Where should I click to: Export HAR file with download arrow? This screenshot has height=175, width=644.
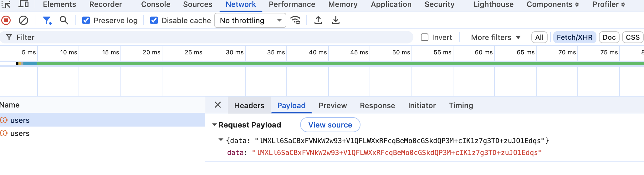tap(336, 21)
